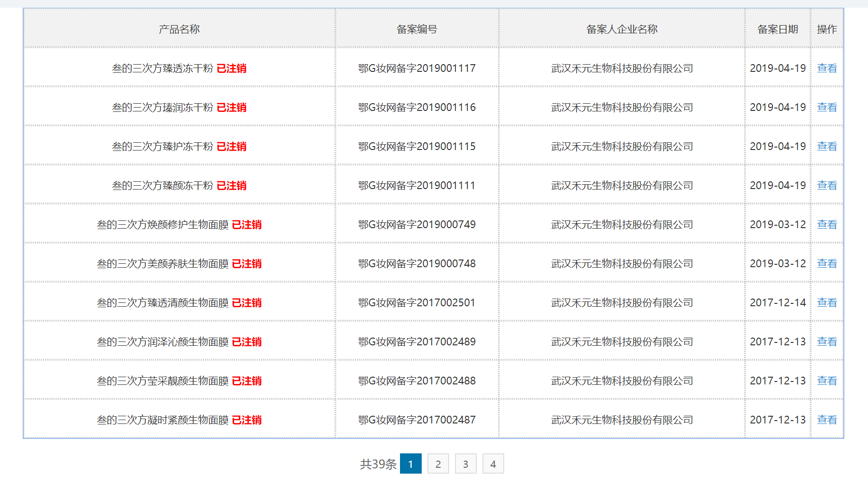Click record number 鄂G妆网备字2017002488
Screen dimensions: 868x477
coord(417,381)
